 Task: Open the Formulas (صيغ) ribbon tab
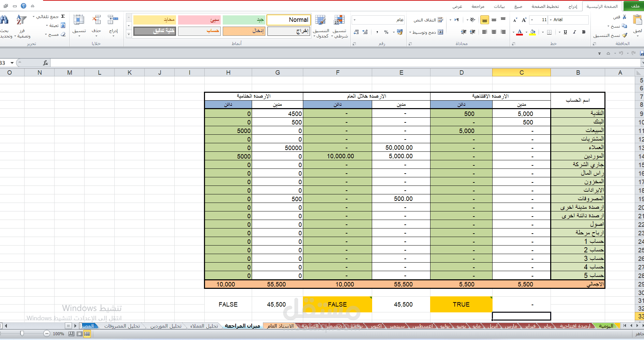click(x=518, y=6)
